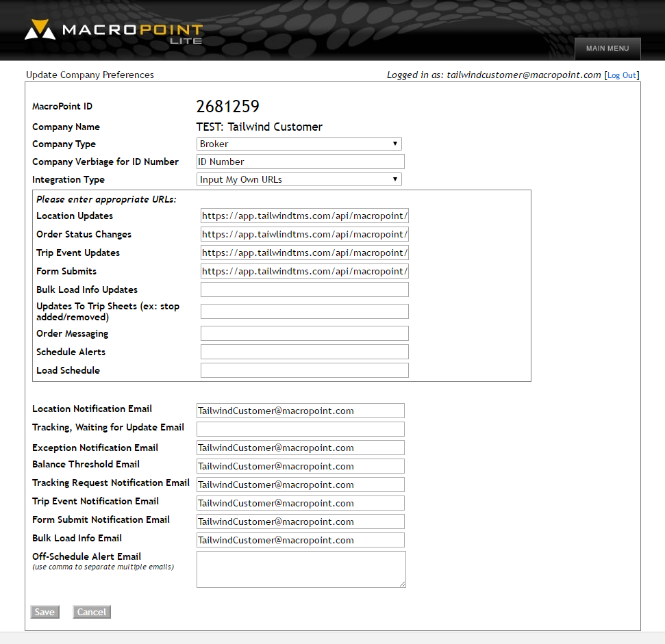Open the Integration Type dropdown
The height and width of the screenshot is (644, 665).
coord(299,179)
